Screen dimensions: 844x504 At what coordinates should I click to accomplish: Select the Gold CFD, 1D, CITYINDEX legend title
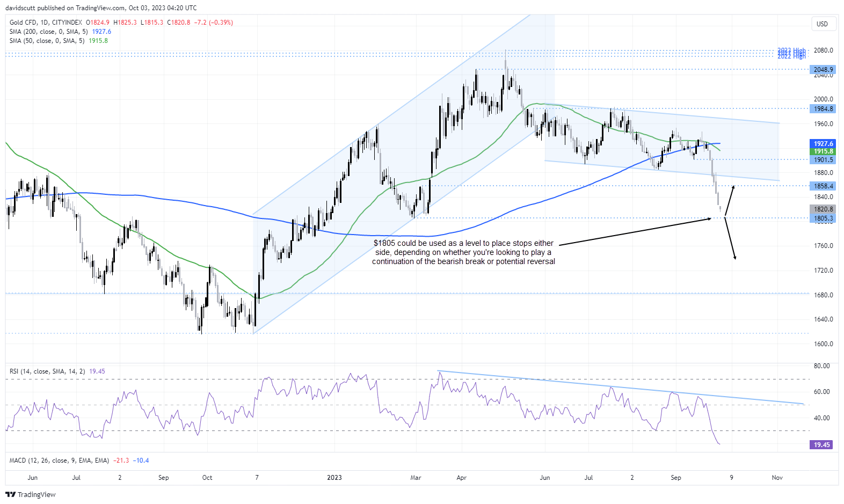pos(46,23)
